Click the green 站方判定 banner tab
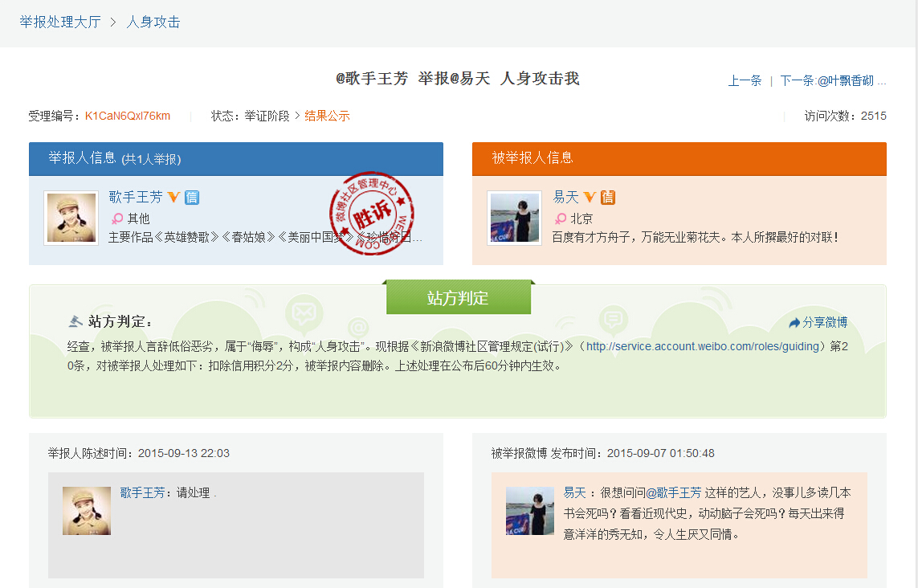918x588 pixels. tap(458, 298)
